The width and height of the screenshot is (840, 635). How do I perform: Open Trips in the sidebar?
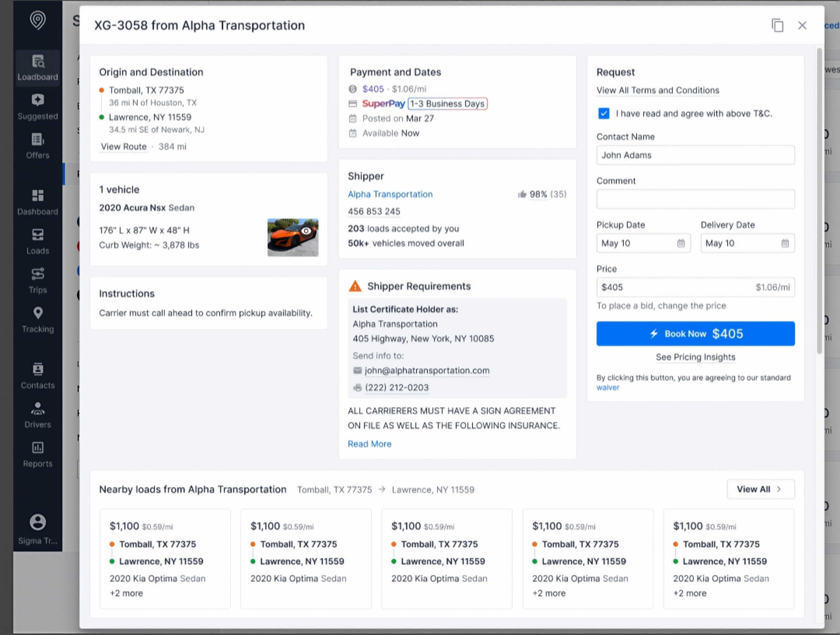pyautogui.click(x=38, y=281)
